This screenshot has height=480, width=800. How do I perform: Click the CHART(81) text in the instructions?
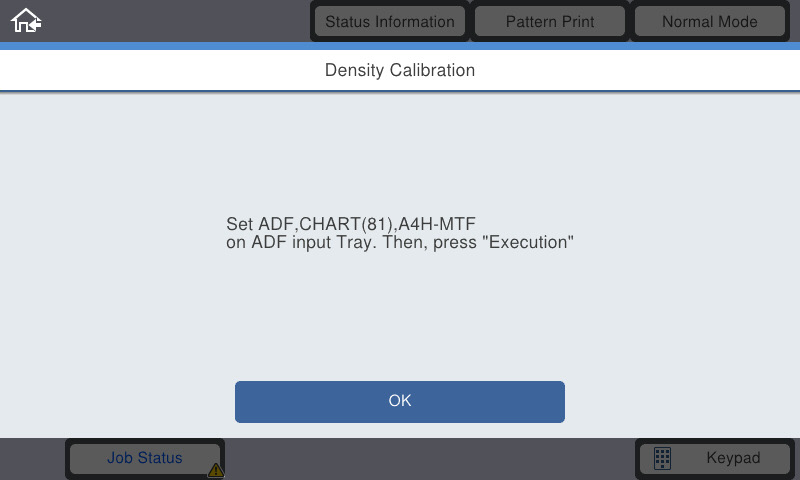(x=346, y=224)
